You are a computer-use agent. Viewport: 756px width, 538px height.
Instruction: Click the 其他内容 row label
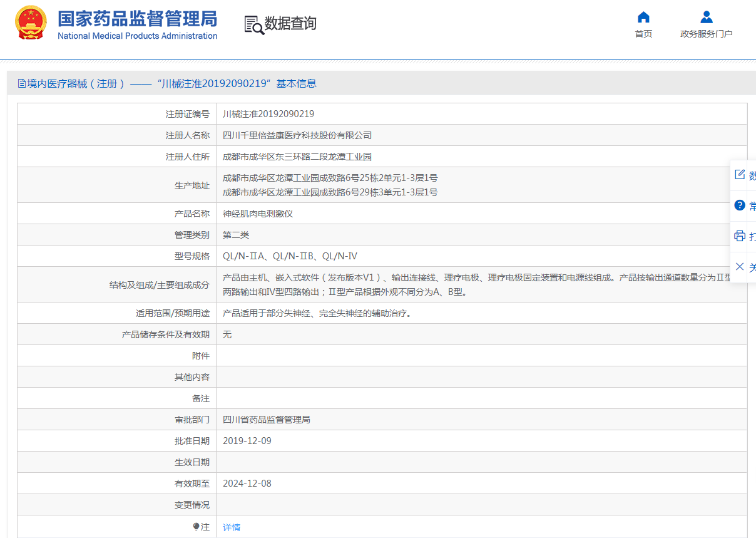pyautogui.click(x=192, y=377)
